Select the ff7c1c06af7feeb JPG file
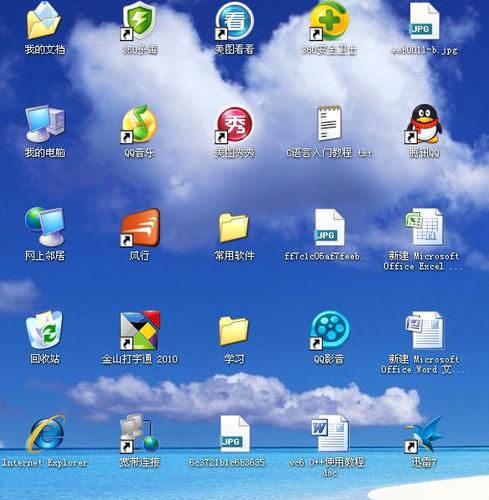Screen dimensions: 489x500 (x=329, y=227)
